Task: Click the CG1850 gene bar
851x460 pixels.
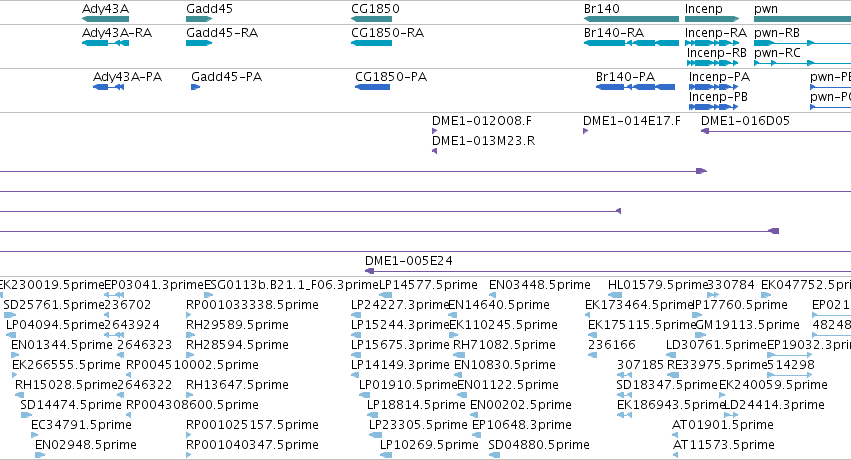Action: click(371, 19)
